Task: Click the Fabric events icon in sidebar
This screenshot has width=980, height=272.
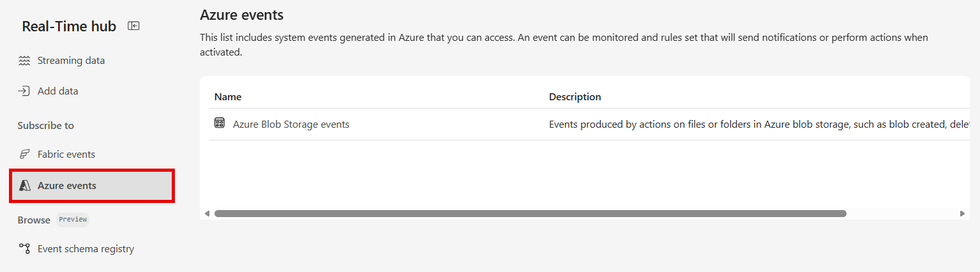Action: (x=25, y=154)
